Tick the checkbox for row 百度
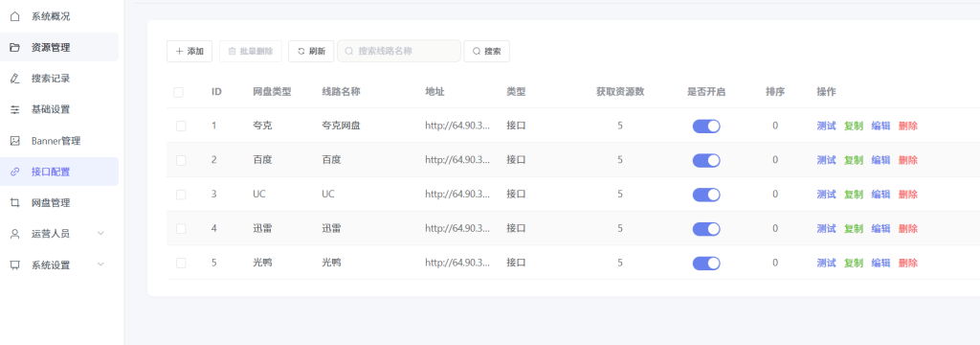The width and height of the screenshot is (980, 345). pyautogui.click(x=181, y=160)
